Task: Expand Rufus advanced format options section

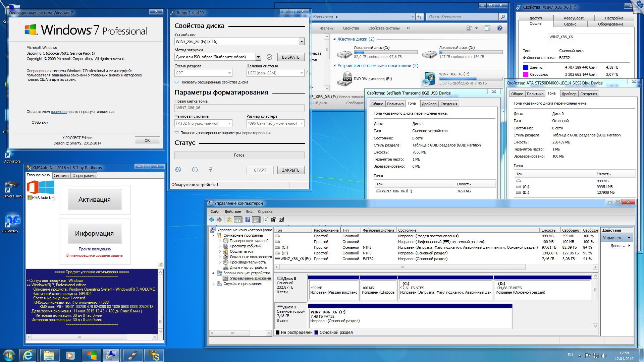Action: (x=223, y=133)
